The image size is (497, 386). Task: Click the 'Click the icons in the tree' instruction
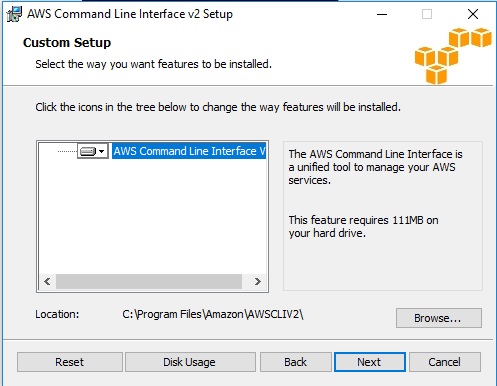[x=218, y=107]
